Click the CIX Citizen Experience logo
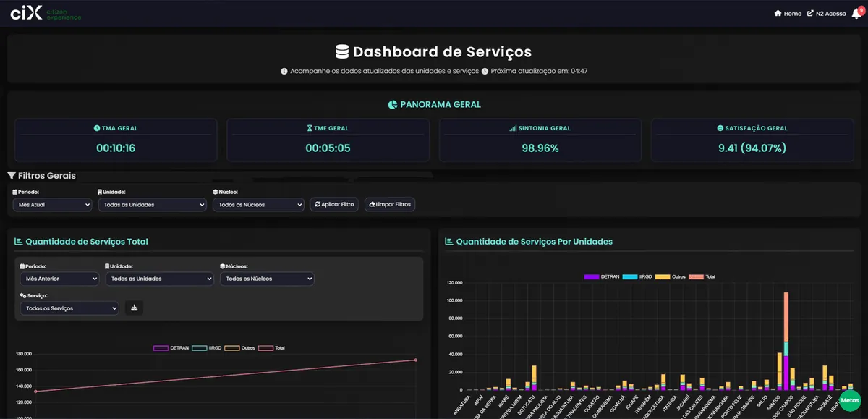 click(46, 14)
